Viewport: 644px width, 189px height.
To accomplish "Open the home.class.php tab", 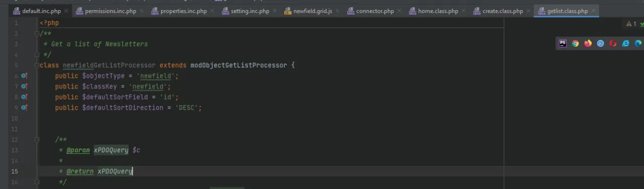I will pyautogui.click(x=438, y=11).
